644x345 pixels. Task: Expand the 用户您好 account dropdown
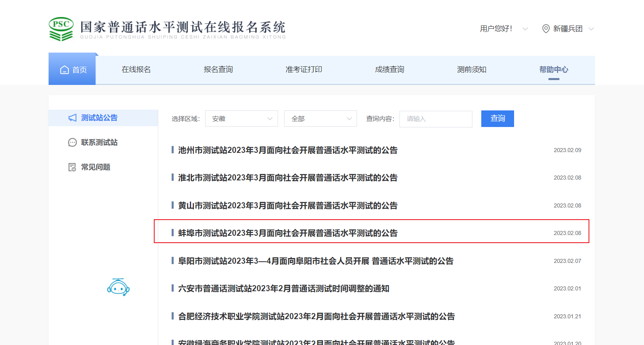click(525, 29)
